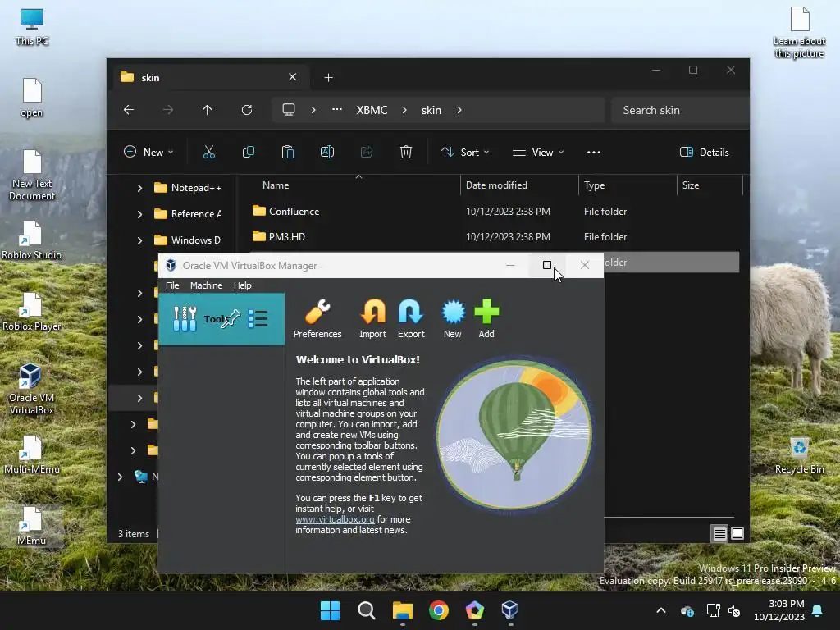840x630 pixels.
Task: Maximize the VirtualBox Manager window
Action: click(x=547, y=265)
